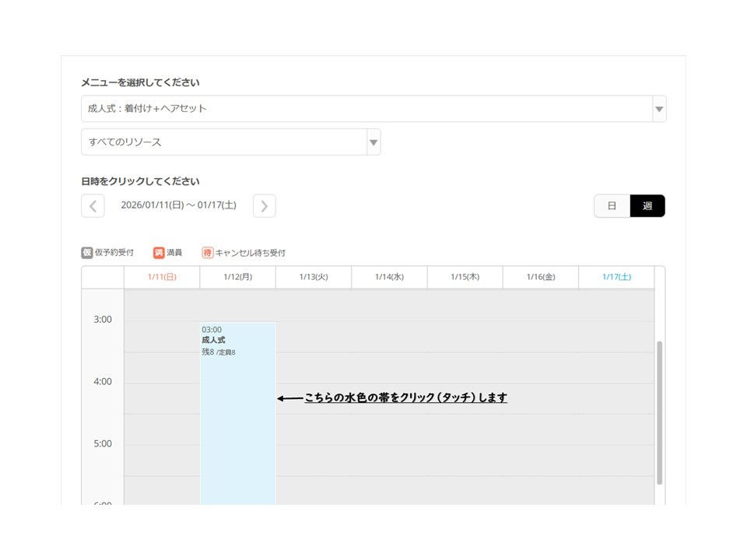Click the 3:00 time label
Viewport: 747px width, 560px height.
[x=103, y=320]
